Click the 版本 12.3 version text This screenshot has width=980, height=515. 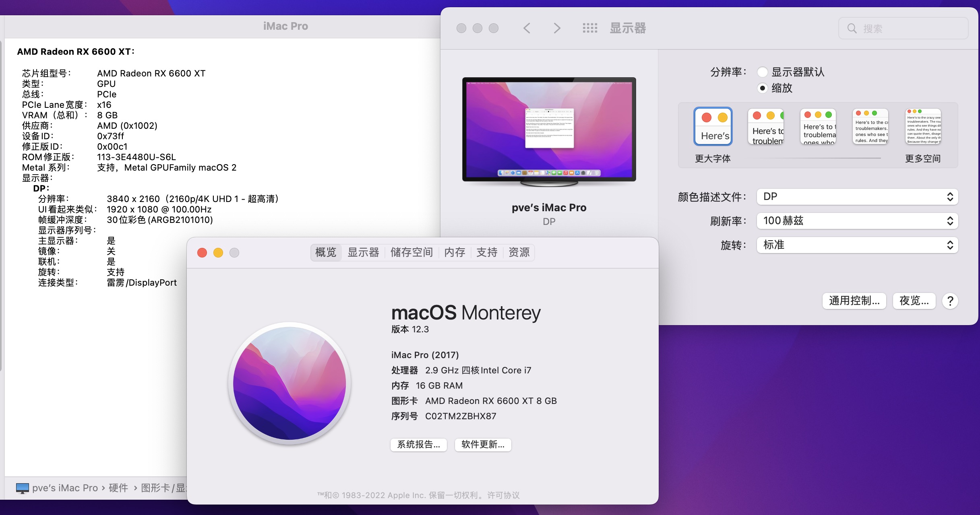tap(410, 329)
